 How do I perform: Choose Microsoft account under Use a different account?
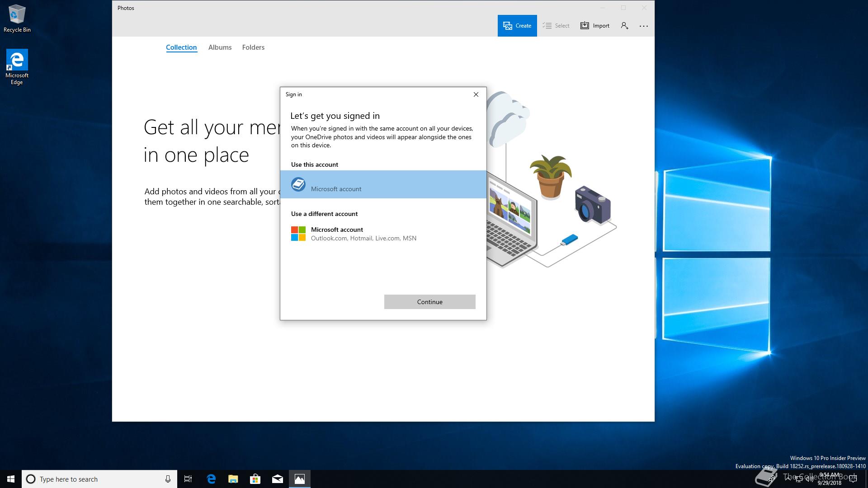383,234
